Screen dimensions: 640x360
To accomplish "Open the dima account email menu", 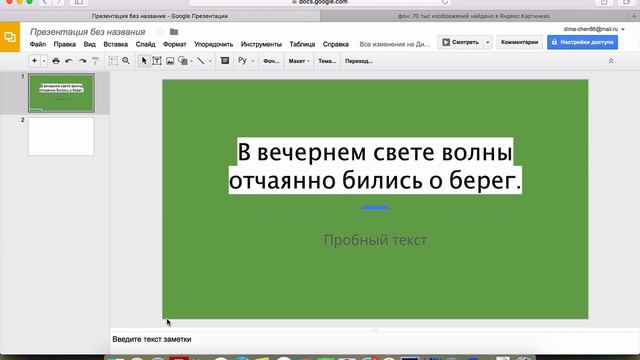I will (x=594, y=29).
